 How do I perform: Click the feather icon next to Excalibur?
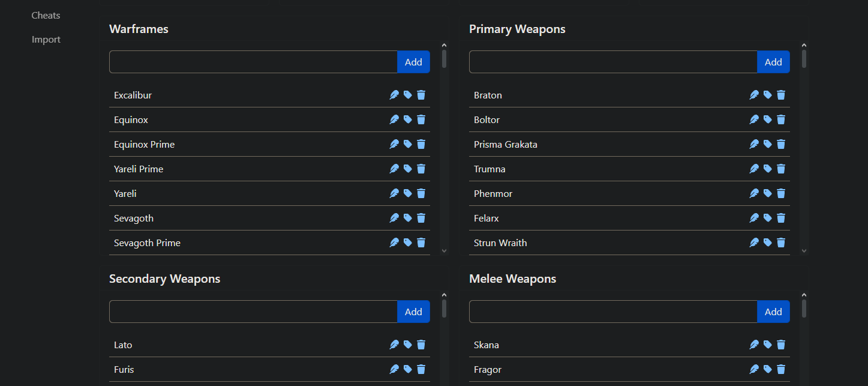click(394, 95)
